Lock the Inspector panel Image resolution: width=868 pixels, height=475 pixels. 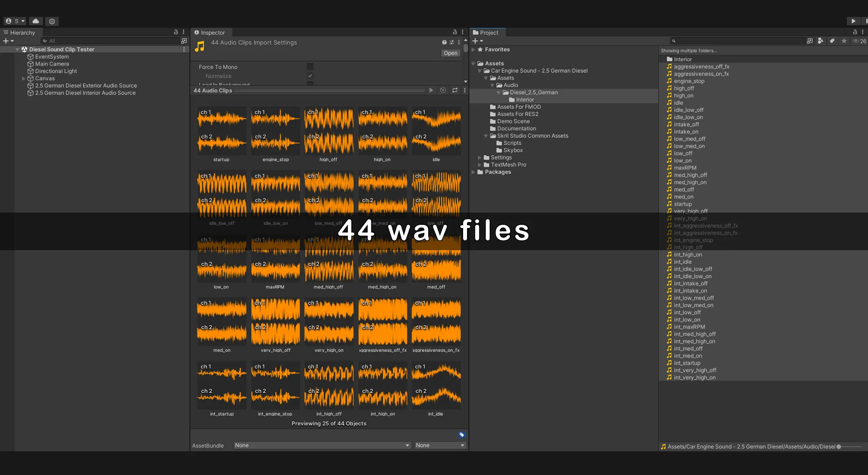(x=455, y=32)
